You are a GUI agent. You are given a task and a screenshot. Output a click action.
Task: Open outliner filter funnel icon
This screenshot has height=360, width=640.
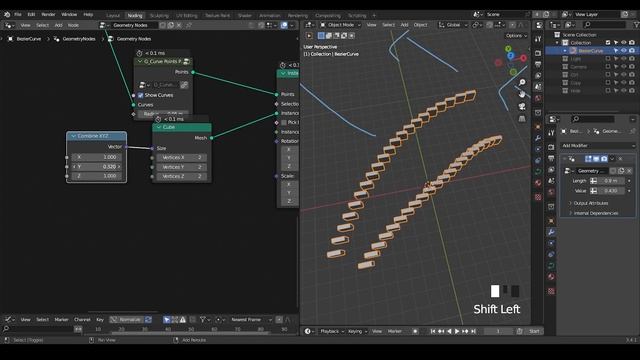(x=637, y=25)
